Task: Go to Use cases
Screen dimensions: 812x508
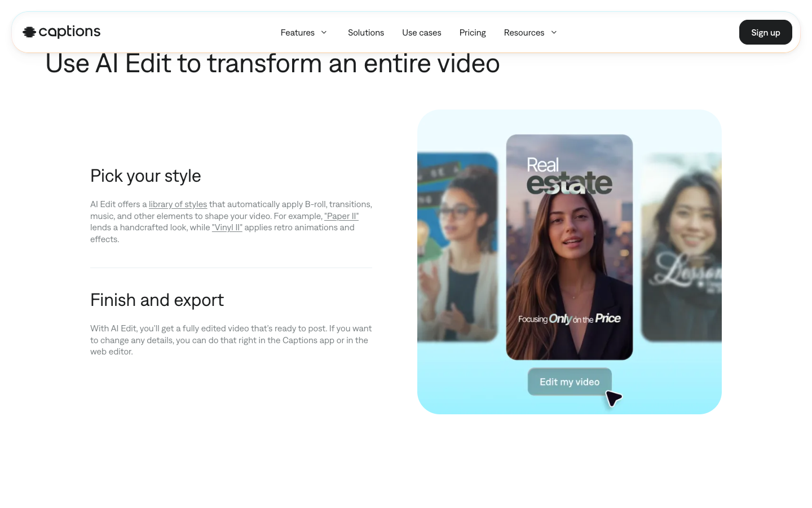Action: tap(422, 33)
